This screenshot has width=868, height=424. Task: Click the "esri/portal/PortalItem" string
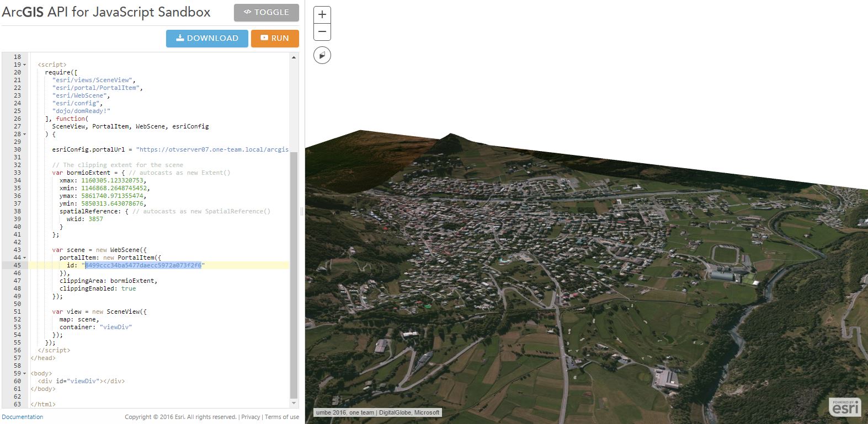[96, 88]
